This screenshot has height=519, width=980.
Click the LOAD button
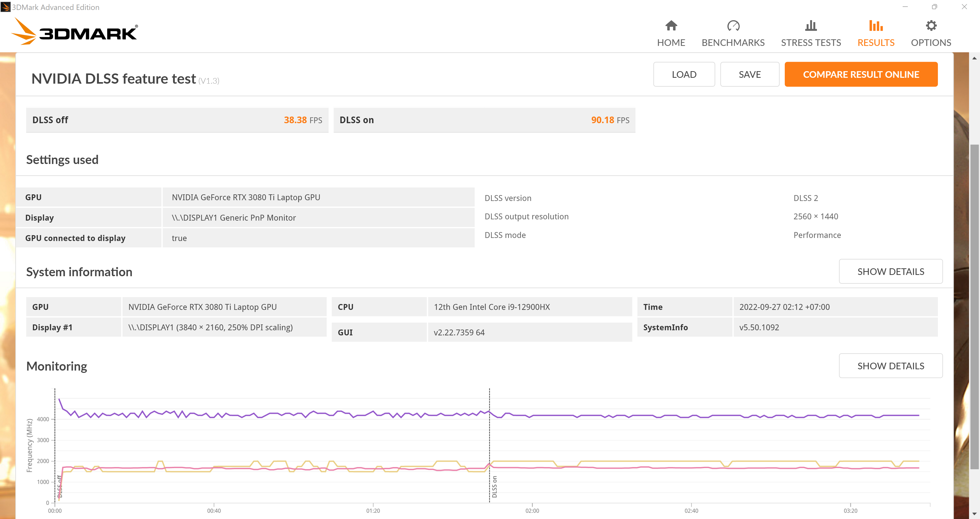[x=684, y=74]
